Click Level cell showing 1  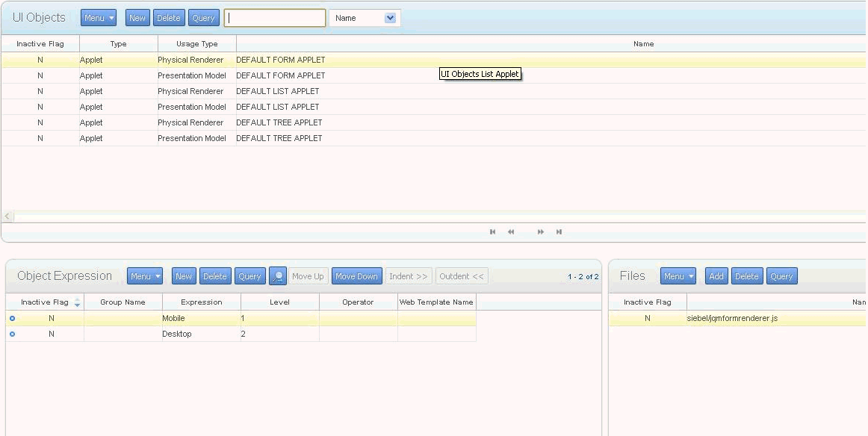coord(279,318)
